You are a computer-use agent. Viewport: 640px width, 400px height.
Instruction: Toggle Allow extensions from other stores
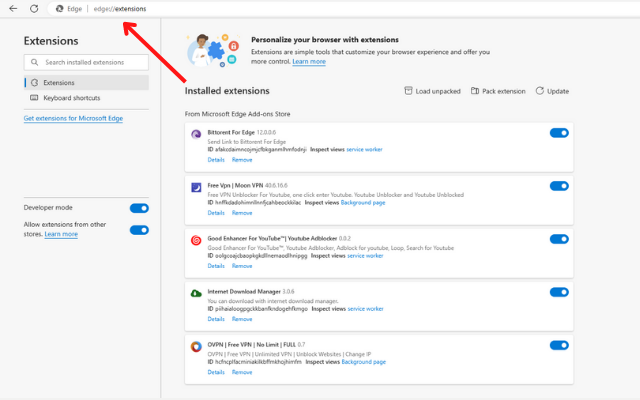point(139,230)
